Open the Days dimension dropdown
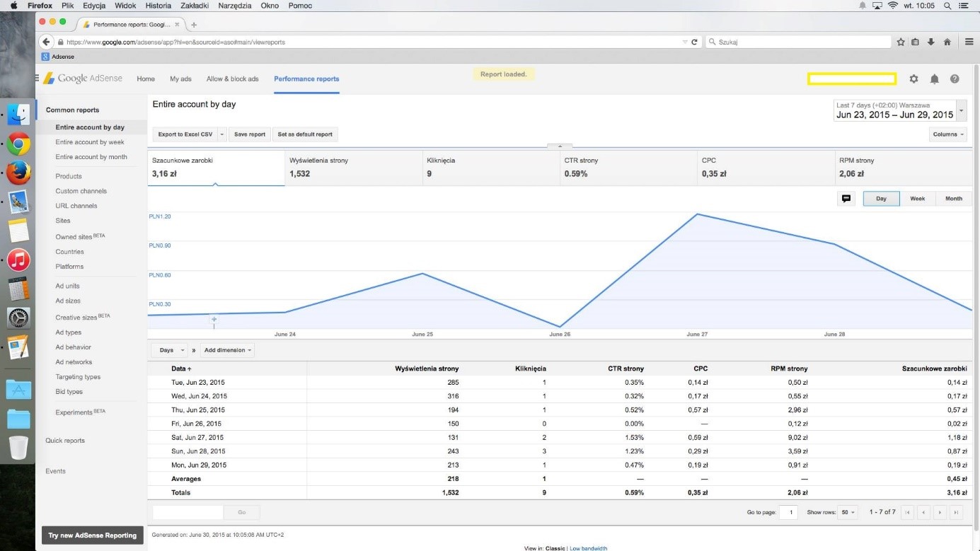The width and height of the screenshot is (980, 551). (x=170, y=350)
